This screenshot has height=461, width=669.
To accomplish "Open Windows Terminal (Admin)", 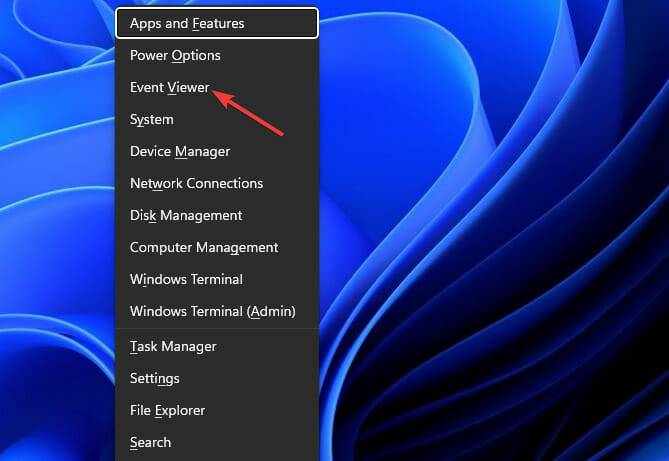I will click(217, 312).
